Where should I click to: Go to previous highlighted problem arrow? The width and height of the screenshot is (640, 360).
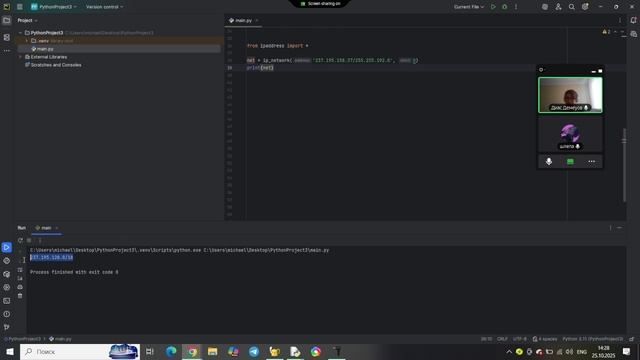(616, 32)
